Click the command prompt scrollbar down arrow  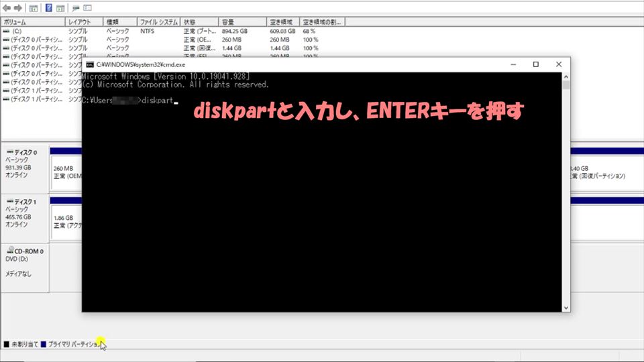566,308
